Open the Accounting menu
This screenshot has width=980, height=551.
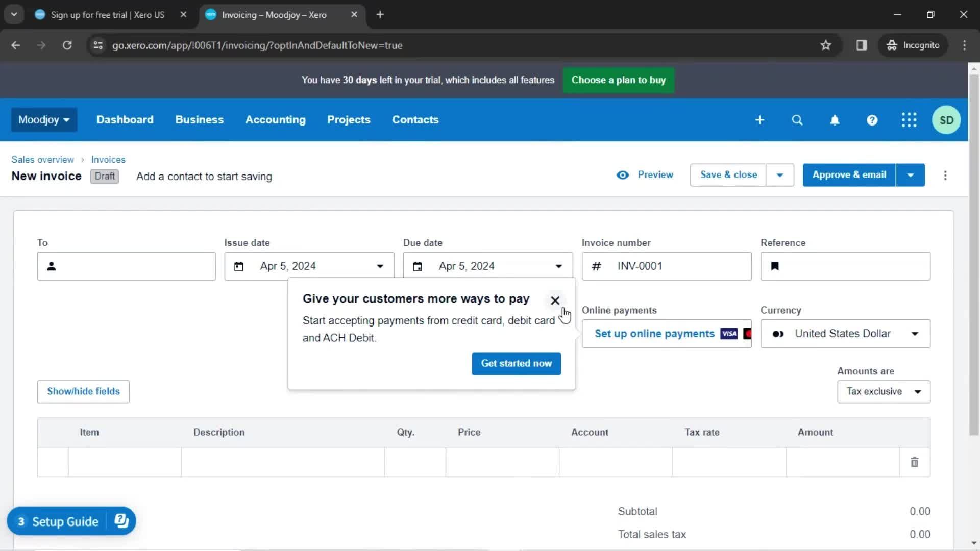pos(275,120)
